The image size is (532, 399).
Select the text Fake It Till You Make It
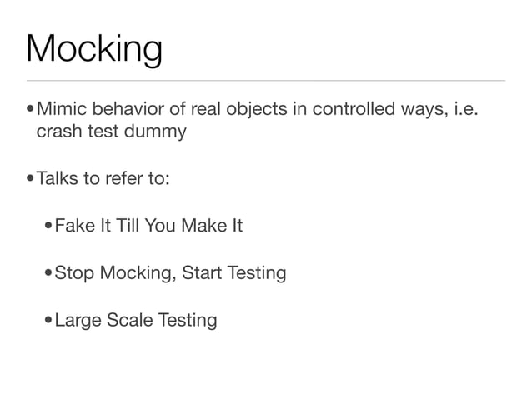coord(148,226)
